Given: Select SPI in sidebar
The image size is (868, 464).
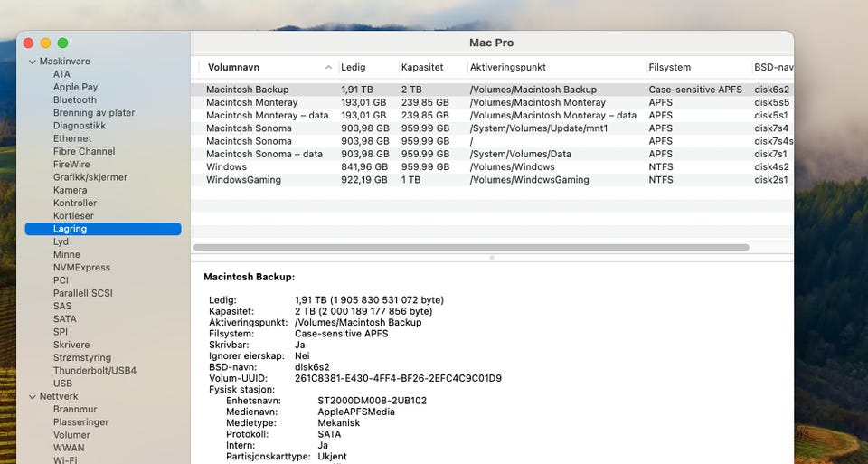Looking at the screenshot, I should click(61, 332).
